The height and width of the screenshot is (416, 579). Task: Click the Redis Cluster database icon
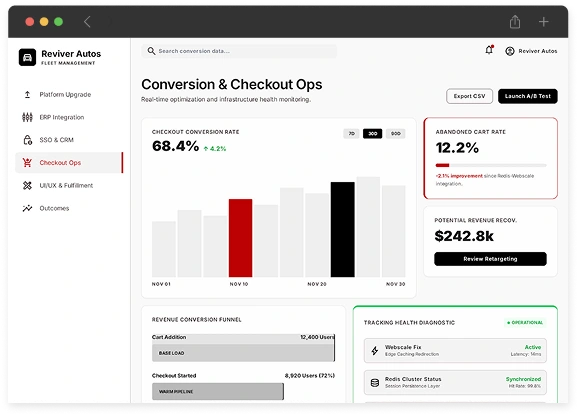(x=375, y=383)
